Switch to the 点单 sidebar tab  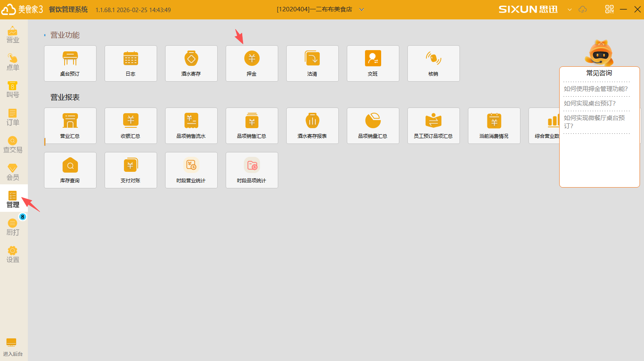(x=13, y=62)
